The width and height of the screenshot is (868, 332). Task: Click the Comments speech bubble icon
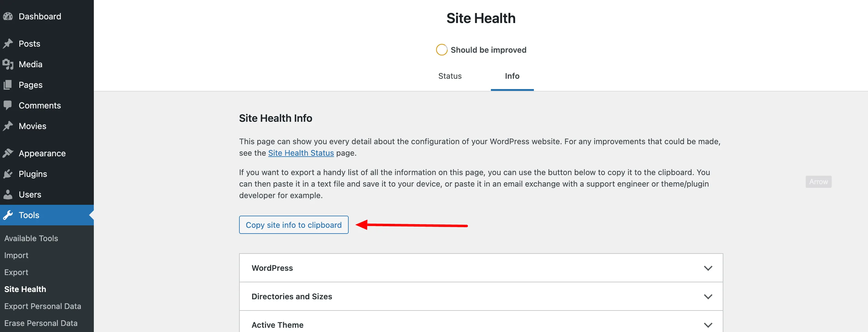click(x=8, y=105)
